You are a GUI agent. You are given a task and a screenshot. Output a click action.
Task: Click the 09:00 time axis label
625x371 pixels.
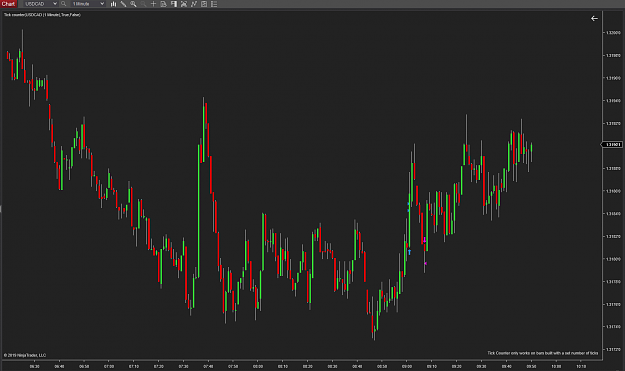[x=407, y=366]
